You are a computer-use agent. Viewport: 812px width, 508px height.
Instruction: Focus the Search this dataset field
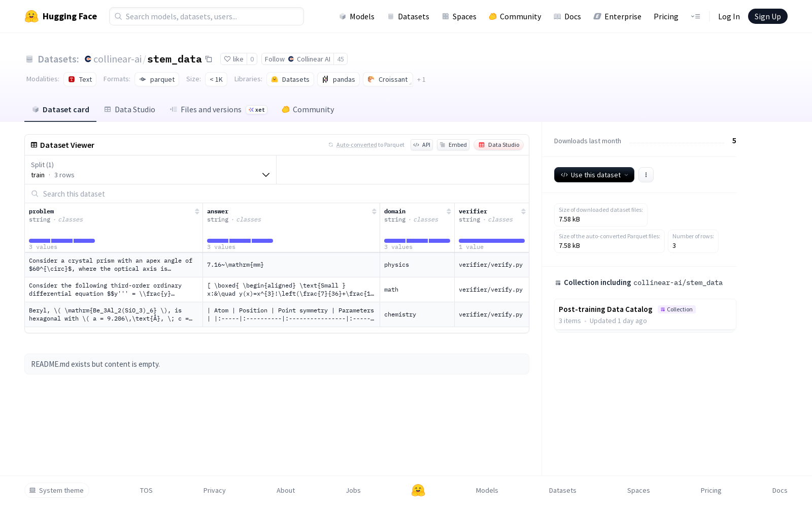[x=277, y=194]
